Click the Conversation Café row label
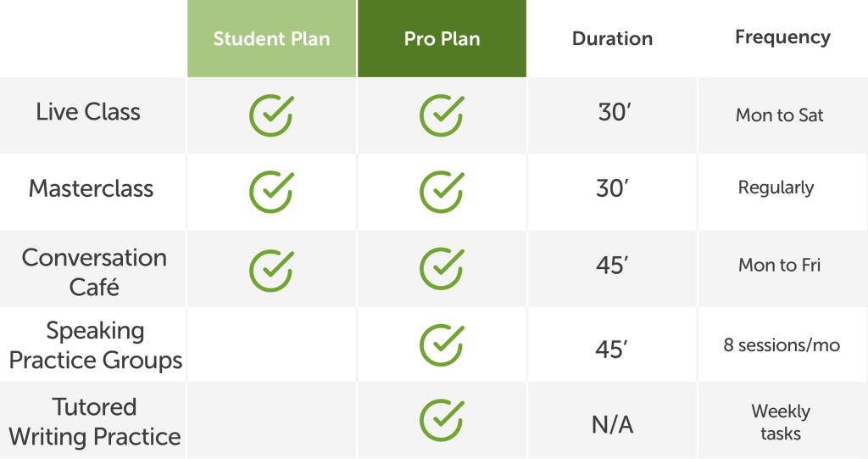 94,271
